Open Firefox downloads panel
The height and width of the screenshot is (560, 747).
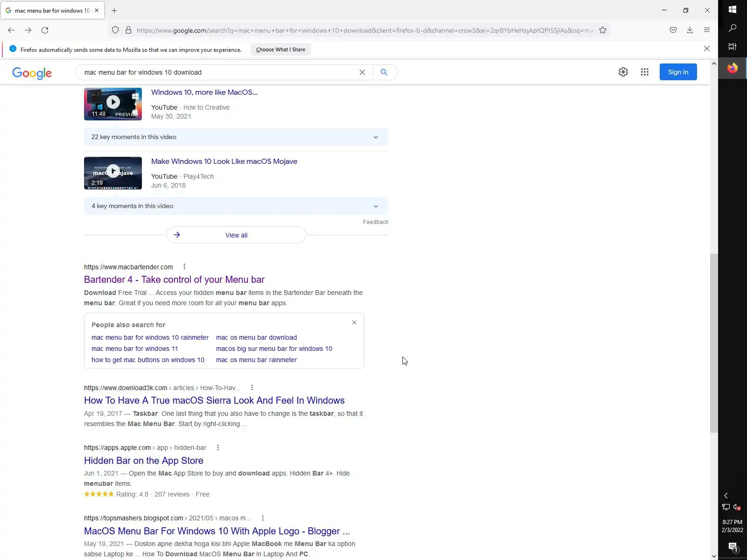[x=690, y=30]
